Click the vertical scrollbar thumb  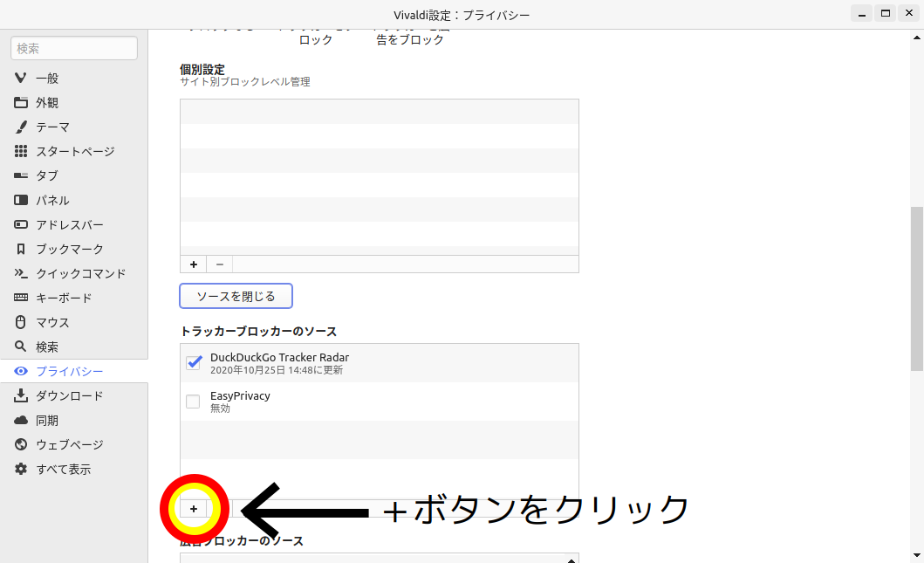916,288
